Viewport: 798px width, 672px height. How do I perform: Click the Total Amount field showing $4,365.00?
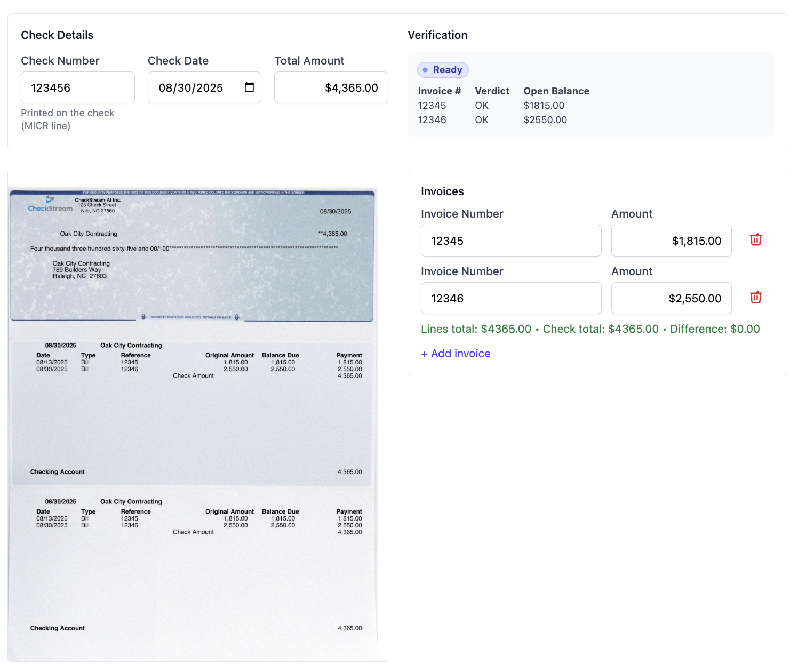coord(331,87)
